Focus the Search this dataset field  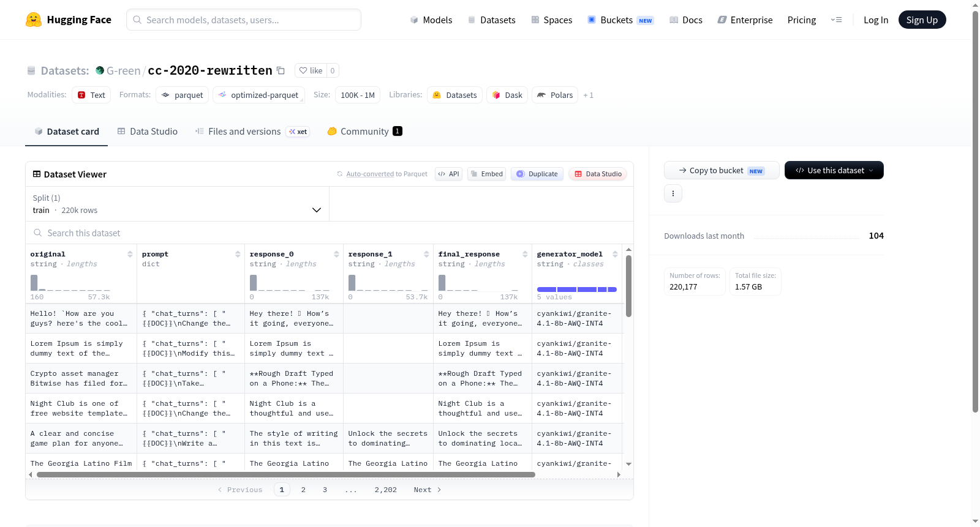(330, 233)
